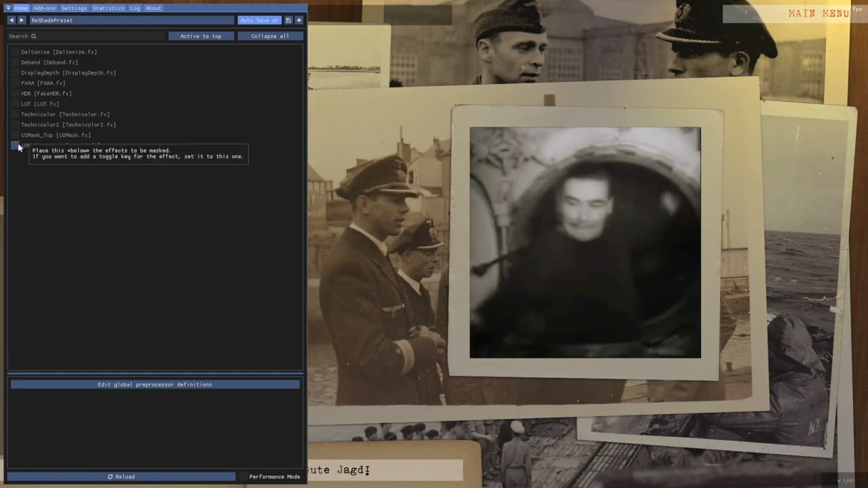Click the center framed submarine hatch photo
The height and width of the screenshot is (488, 868).
click(585, 243)
